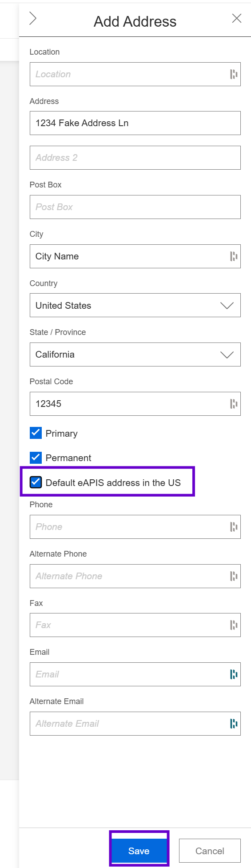Screen dimensions: 251x868
Task: Click the autofill icon in Postal Code field
Action: [234, 404]
